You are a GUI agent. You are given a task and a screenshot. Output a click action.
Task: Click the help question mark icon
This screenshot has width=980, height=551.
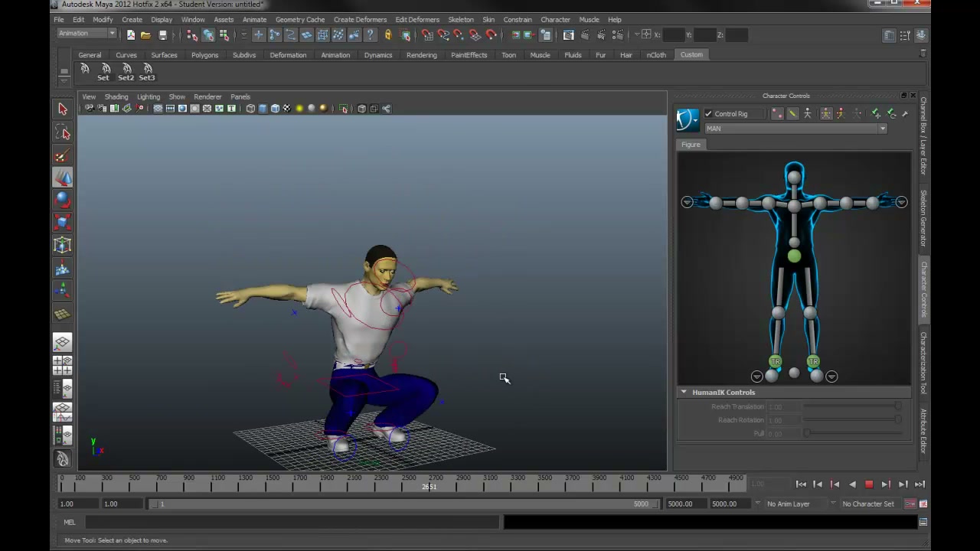coord(371,34)
